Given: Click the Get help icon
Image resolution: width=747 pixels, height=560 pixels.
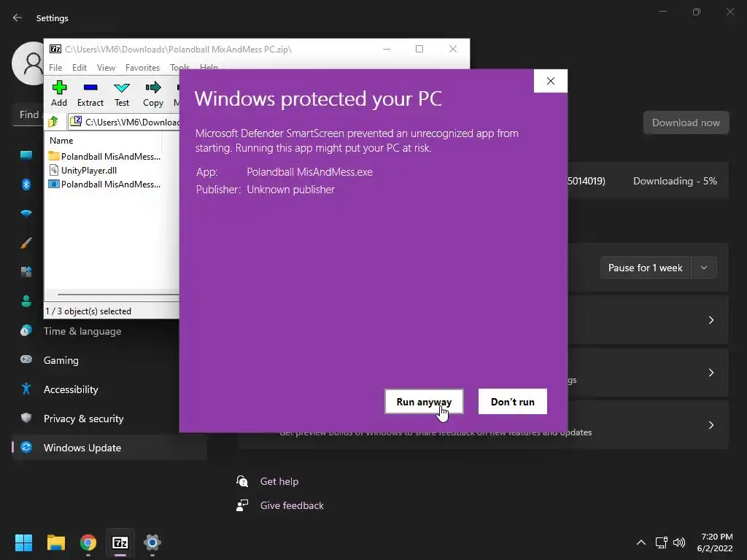Looking at the screenshot, I should (242, 481).
